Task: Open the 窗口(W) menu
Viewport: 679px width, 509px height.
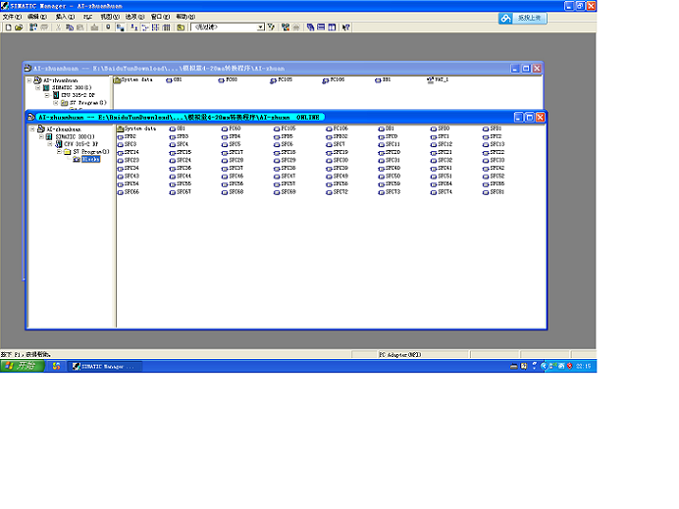Action: point(160,17)
